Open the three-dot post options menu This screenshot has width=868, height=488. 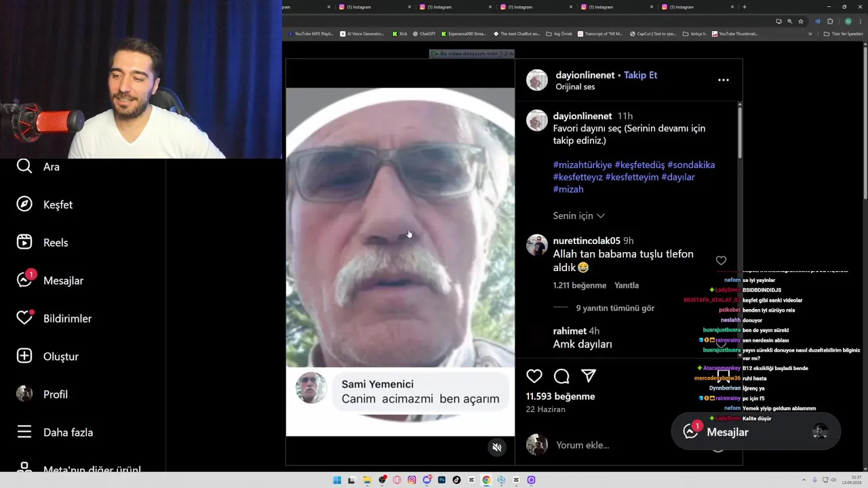click(x=724, y=80)
